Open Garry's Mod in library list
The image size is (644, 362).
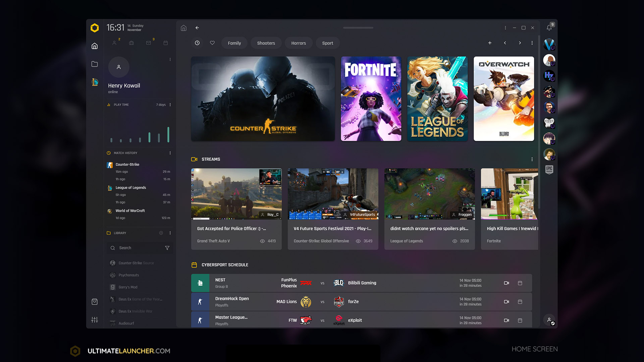tap(128, 287)
